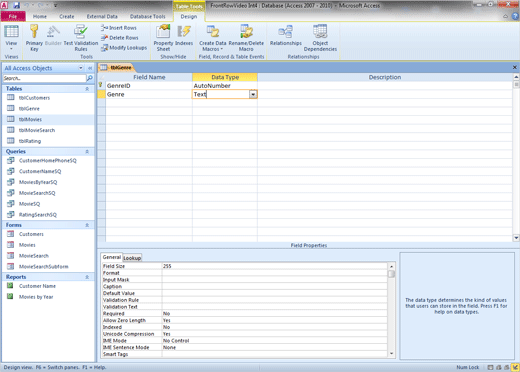Click Delete Rows command
The height and width of the screenshot is (372, 520).
[120, 38]
